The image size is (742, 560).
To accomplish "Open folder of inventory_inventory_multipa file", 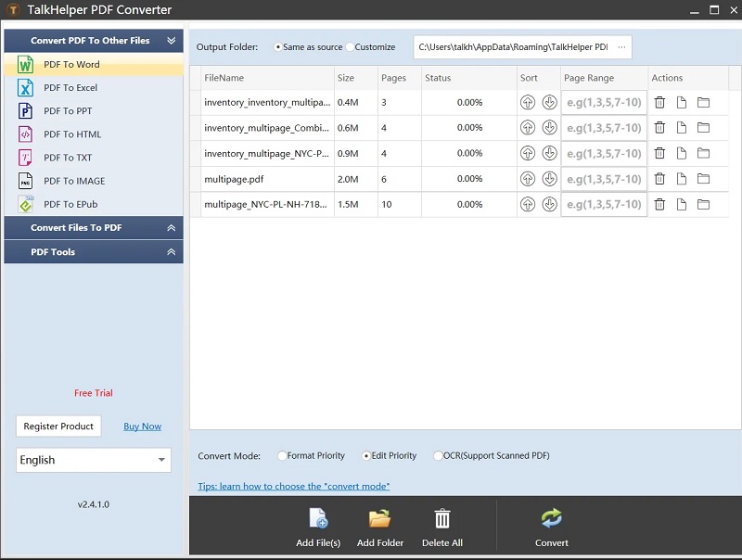I will [704, 102].
